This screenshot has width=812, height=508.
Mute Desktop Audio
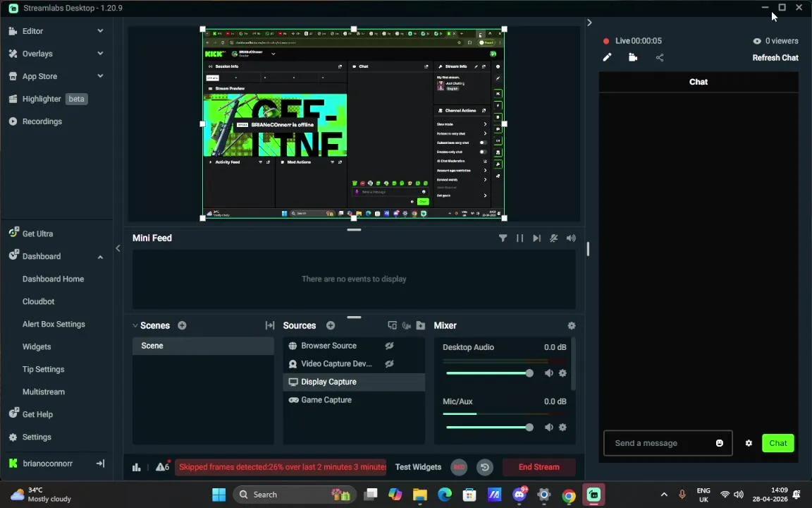click(549, 373)
